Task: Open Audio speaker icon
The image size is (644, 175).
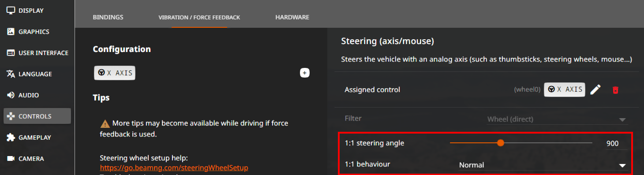Action: coord(11,95)
